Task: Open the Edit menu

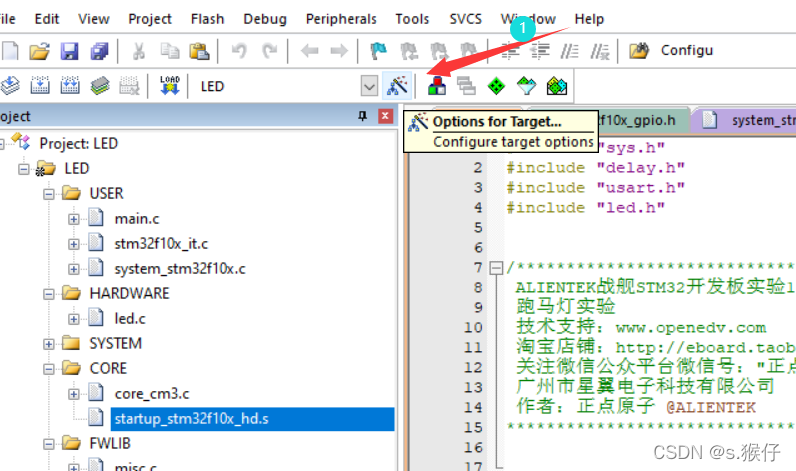Action: pos(47,19)
